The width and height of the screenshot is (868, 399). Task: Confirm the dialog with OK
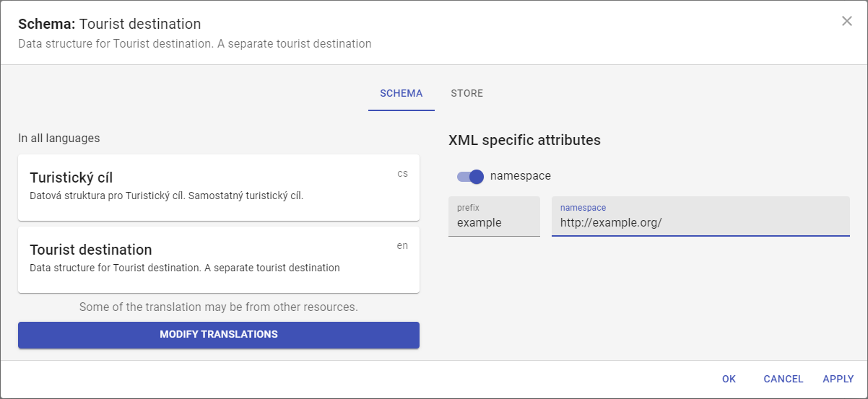coord(729,379)
